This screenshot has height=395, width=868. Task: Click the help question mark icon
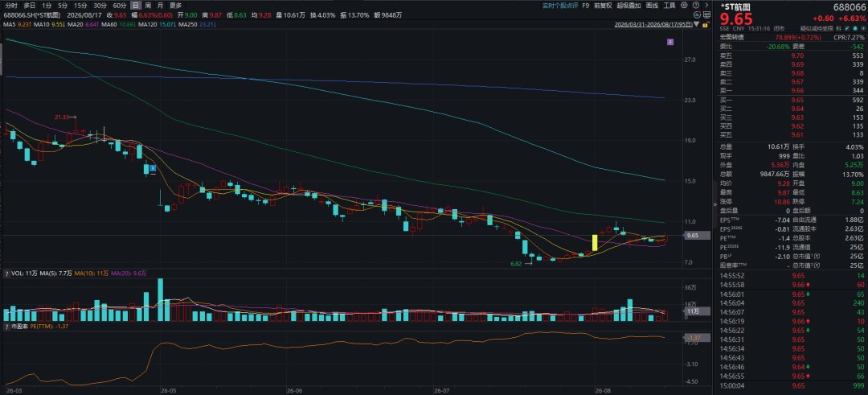pos(696,5)
